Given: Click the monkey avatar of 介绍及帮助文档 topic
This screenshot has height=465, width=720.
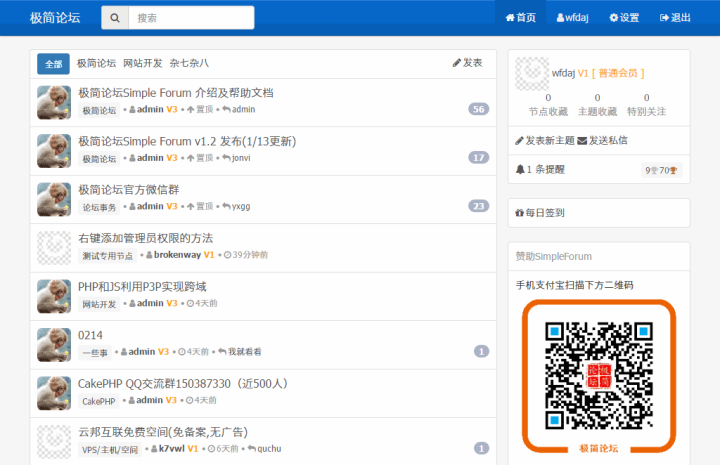Looking at the screenshot, I should [54, 102].
